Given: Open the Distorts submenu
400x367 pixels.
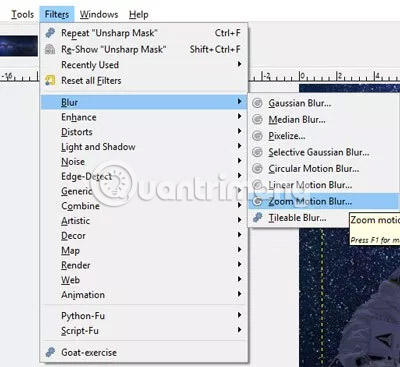Looking at the screenshot, I should coord(144,132).
